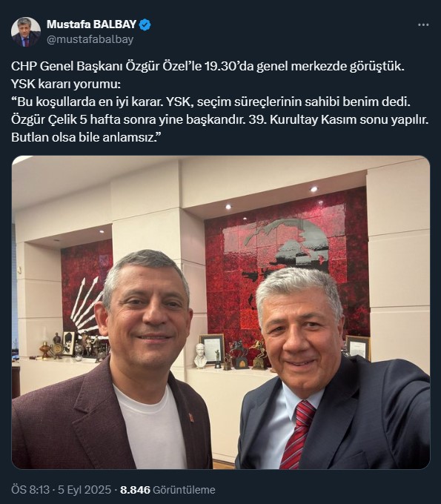Click the ÖS 8:13 timestamp
Viewport: 441px width, 504px height.
pos(30,490)
